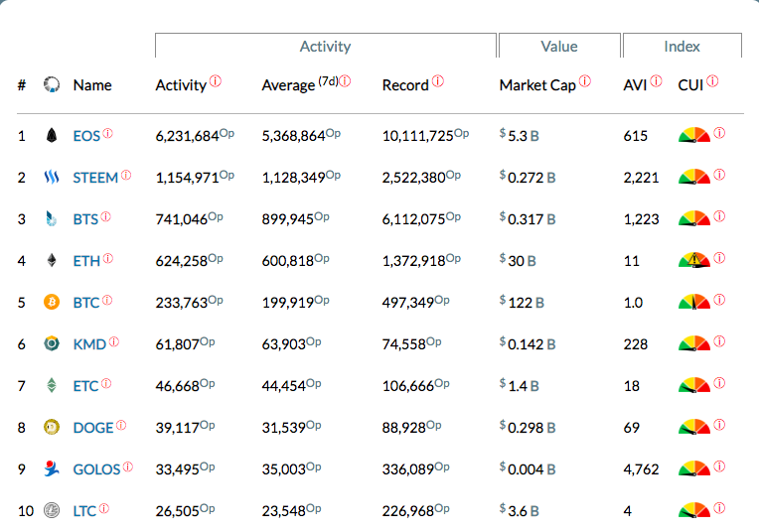Sort by the Average (7d) column header

point(300,84)
